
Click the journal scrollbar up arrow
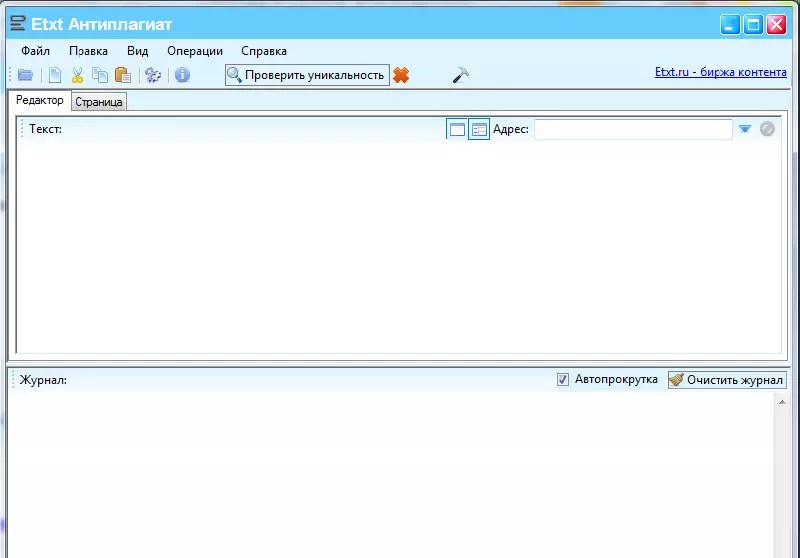click(782, 402)
